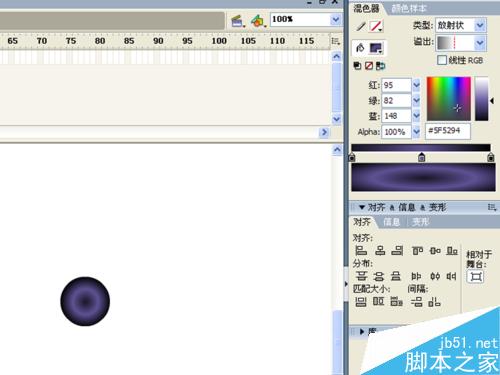Open the blue value slider arrow

[x=416, y=116]
